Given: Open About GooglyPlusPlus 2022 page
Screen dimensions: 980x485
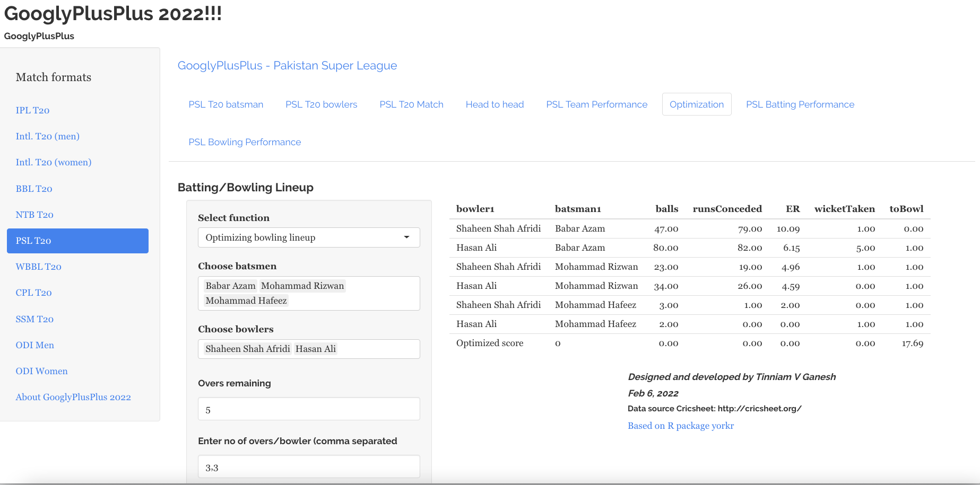Looking at the screenshot, I should (73, 397).
